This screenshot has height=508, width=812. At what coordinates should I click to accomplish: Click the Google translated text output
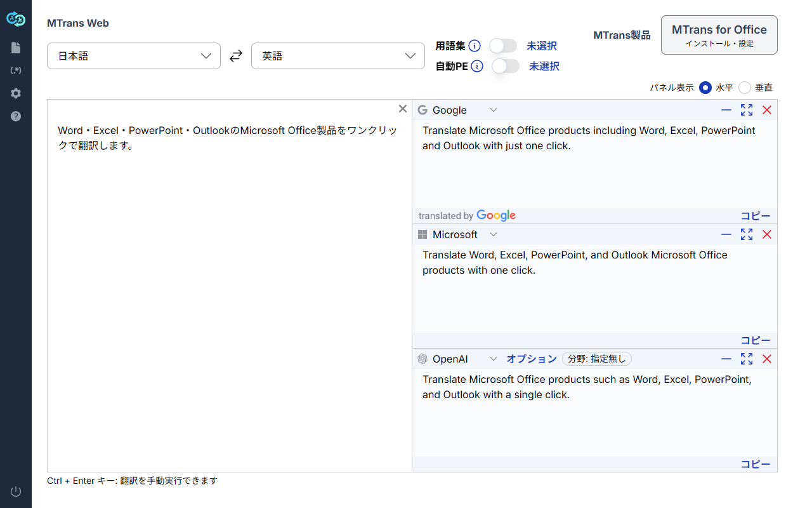click(x=589, y=138)
